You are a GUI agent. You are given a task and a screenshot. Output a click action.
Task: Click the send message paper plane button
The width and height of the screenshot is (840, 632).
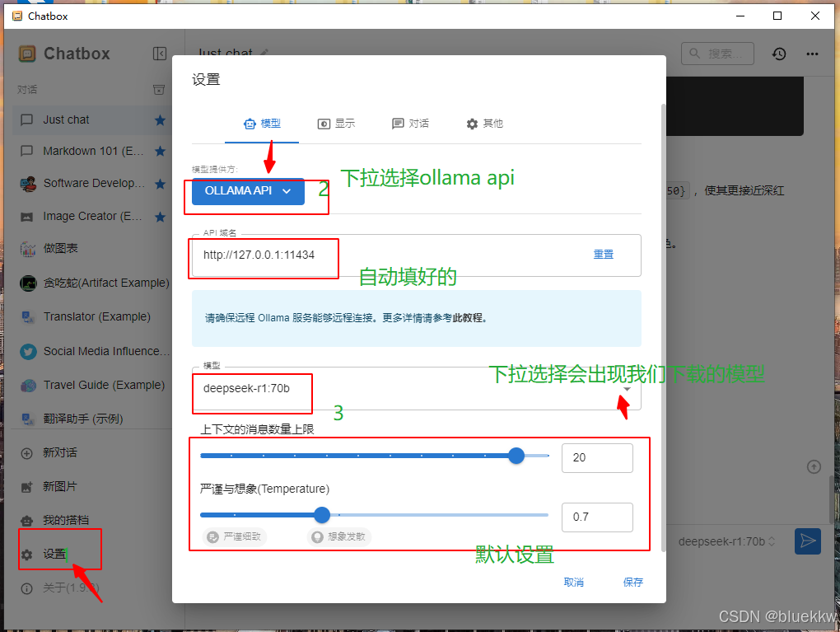pos(808,541)
